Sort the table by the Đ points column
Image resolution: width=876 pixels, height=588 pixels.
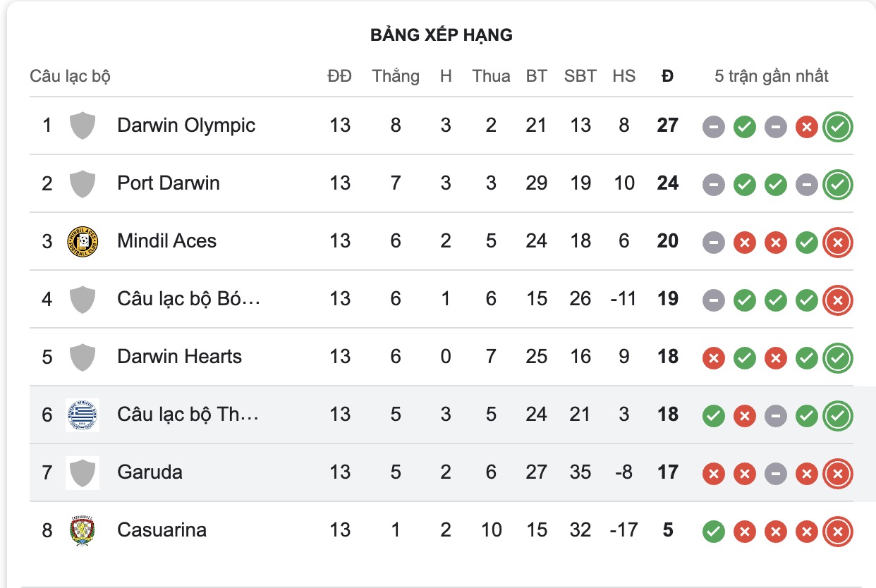(x=666, y=75)
